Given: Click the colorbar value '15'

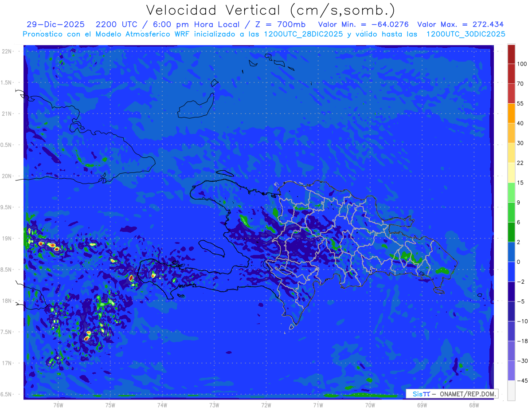Looking at the screenshot, I should point(520,183).
